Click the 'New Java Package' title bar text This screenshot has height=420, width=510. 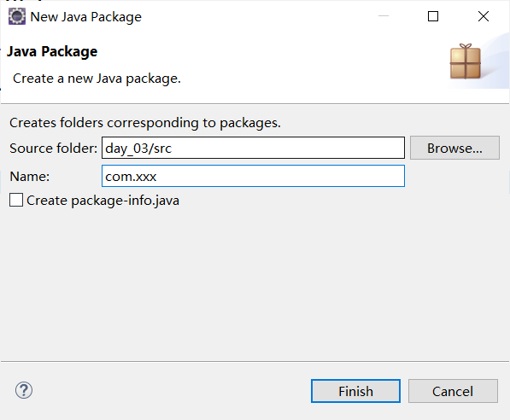coord(86,17)
